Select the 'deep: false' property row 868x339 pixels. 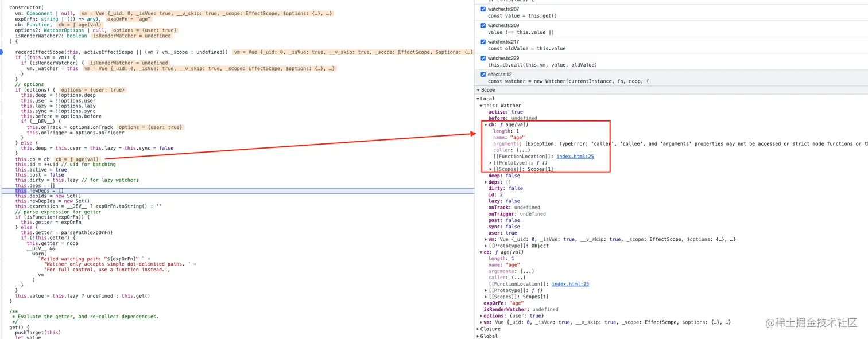[x=504, y=176]
